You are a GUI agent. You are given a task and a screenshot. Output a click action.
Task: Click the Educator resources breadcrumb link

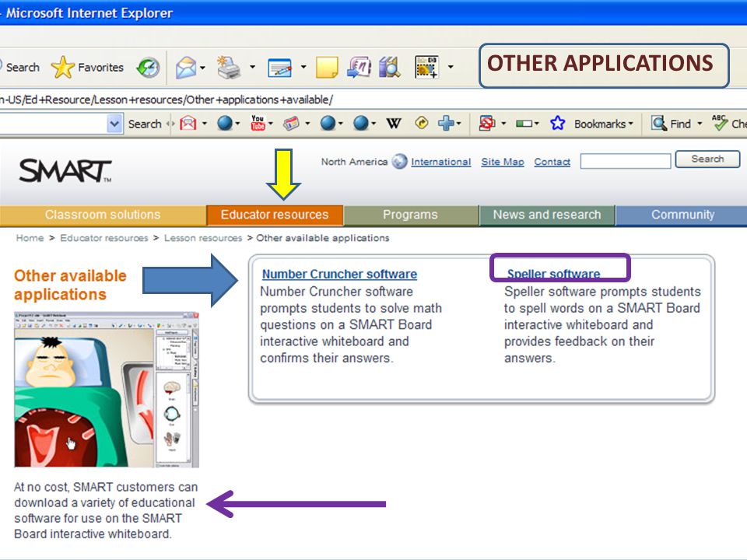pos(103,238)
